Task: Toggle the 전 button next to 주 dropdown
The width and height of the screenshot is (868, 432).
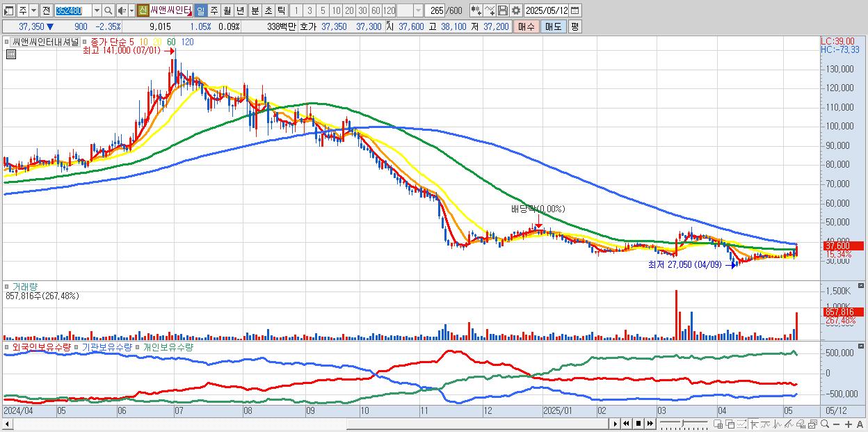Action: [46, 10]
